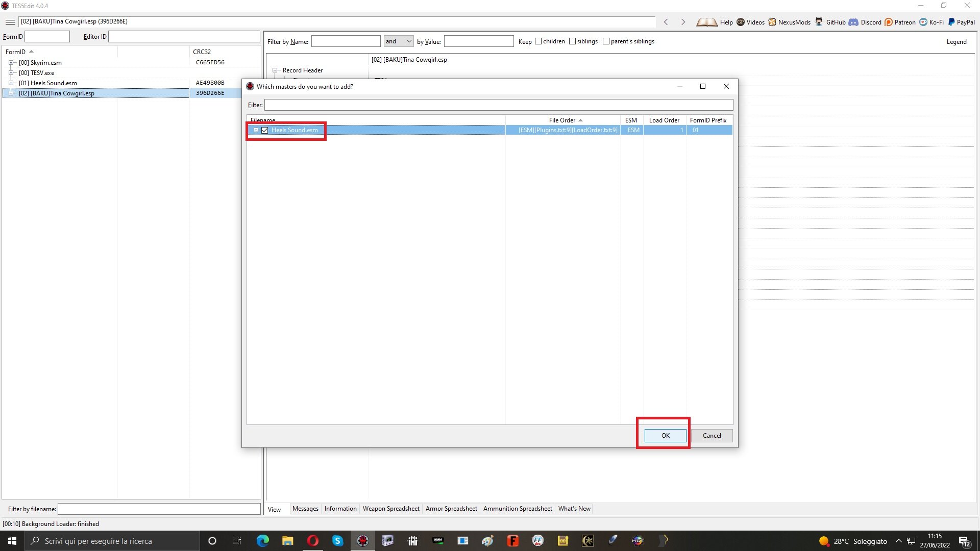Open the Ko-Fi icon

[x=923, y=22]
